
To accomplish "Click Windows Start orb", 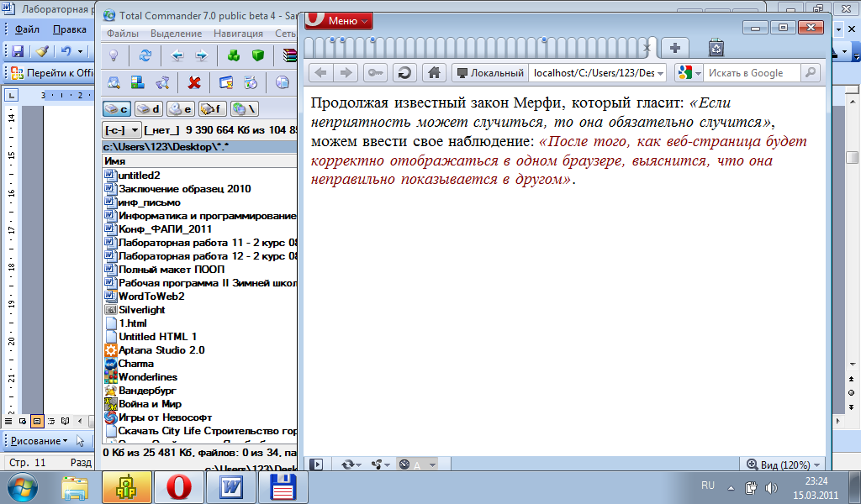I will click(23, 487).
